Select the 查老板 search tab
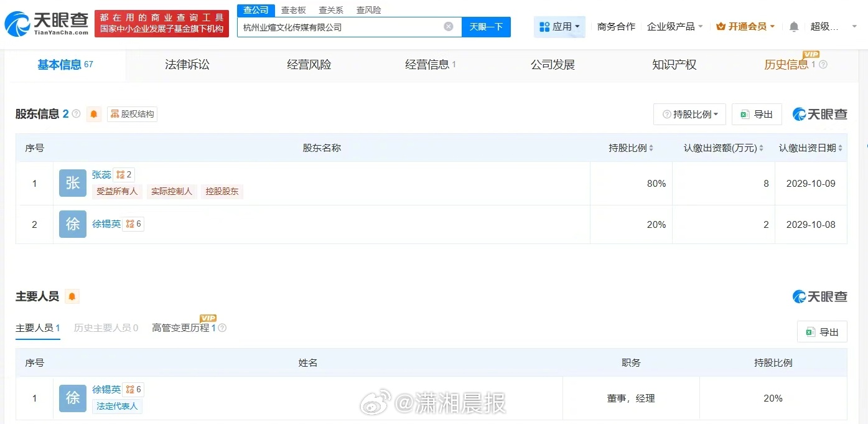This screenshot has height=424, width=868. pos(294,10)
